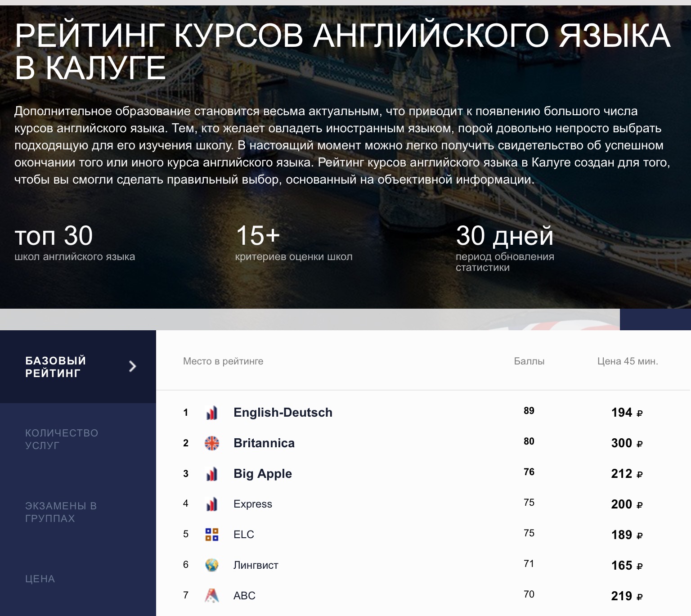Open the Экзамены в группах tab

[x=78, y=512]
